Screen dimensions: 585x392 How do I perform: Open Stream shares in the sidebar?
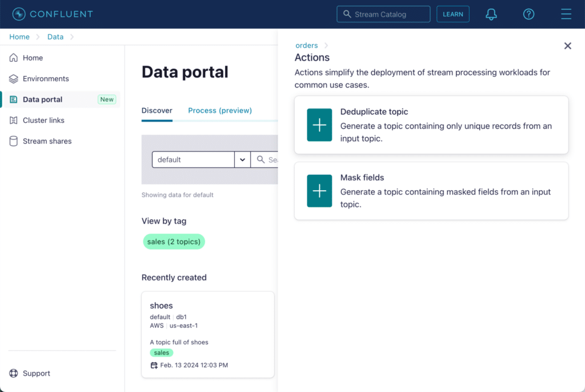pos(13,141)
